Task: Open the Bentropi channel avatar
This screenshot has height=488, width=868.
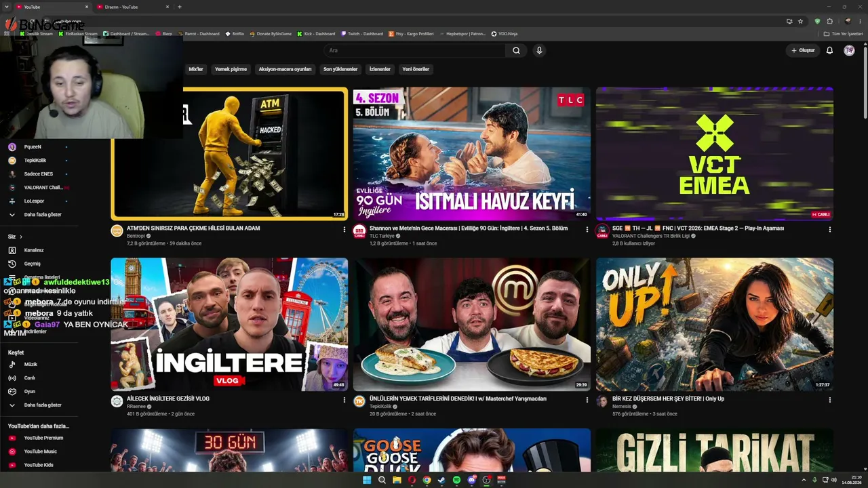Action: point(117,231)
